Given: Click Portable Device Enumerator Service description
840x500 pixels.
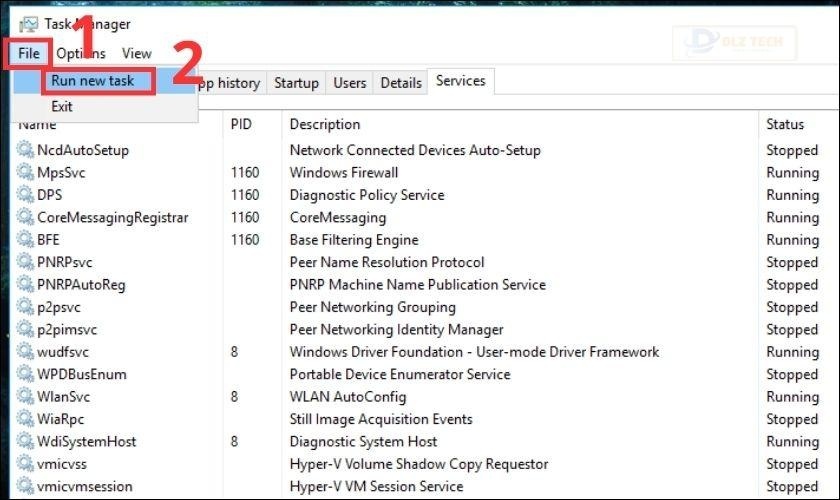Looking at the screenshot, I should pyautogui.click(x=400, y=375).
